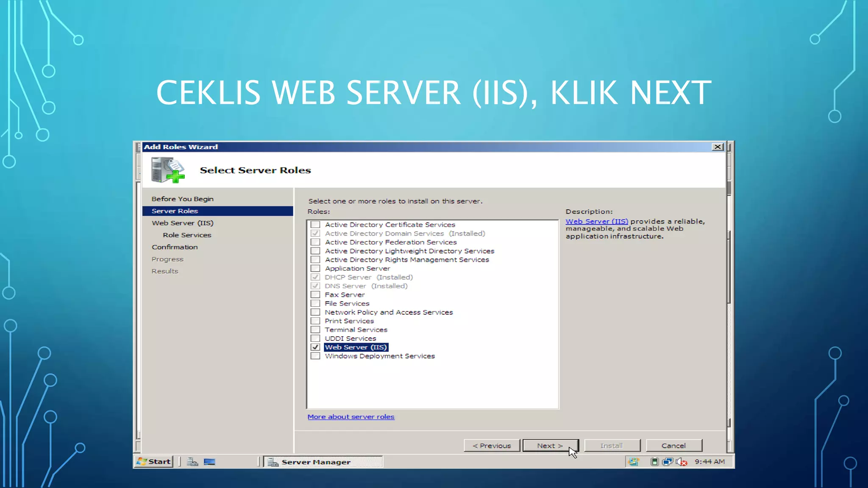The image size is (868, 488).
Task: Check Active Directory Lightweight Directory Services
Action: tap(315, 251)
